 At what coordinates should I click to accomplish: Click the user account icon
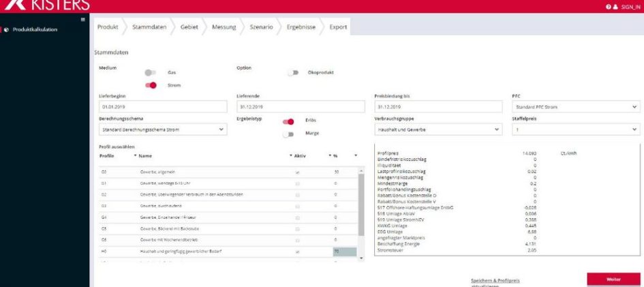point(615,7)
